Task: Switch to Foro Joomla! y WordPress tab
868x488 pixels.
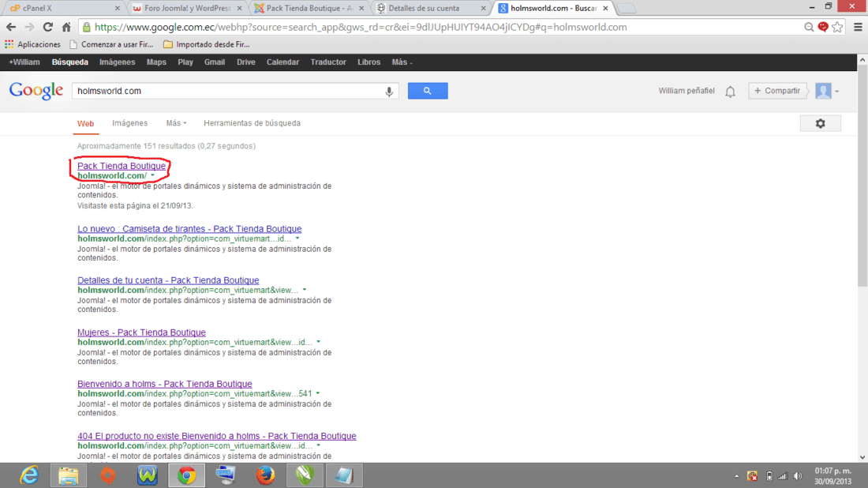Action: pos(186,9)
